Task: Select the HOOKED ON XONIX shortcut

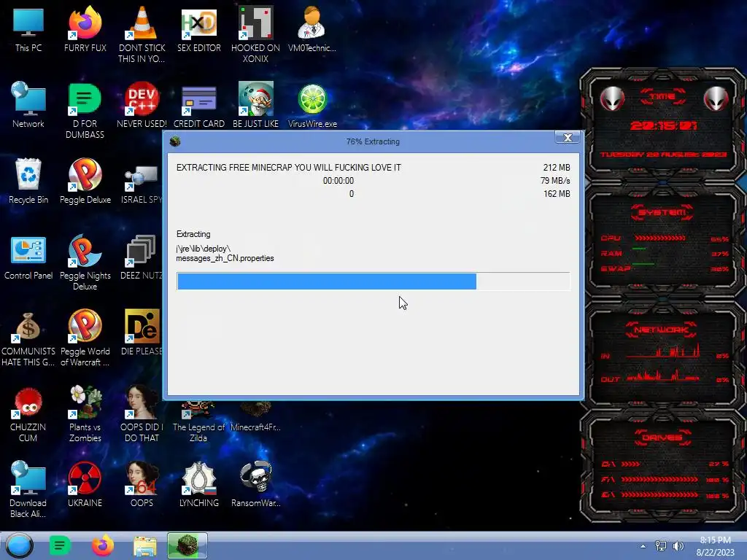Action: (x=255, y=34)
